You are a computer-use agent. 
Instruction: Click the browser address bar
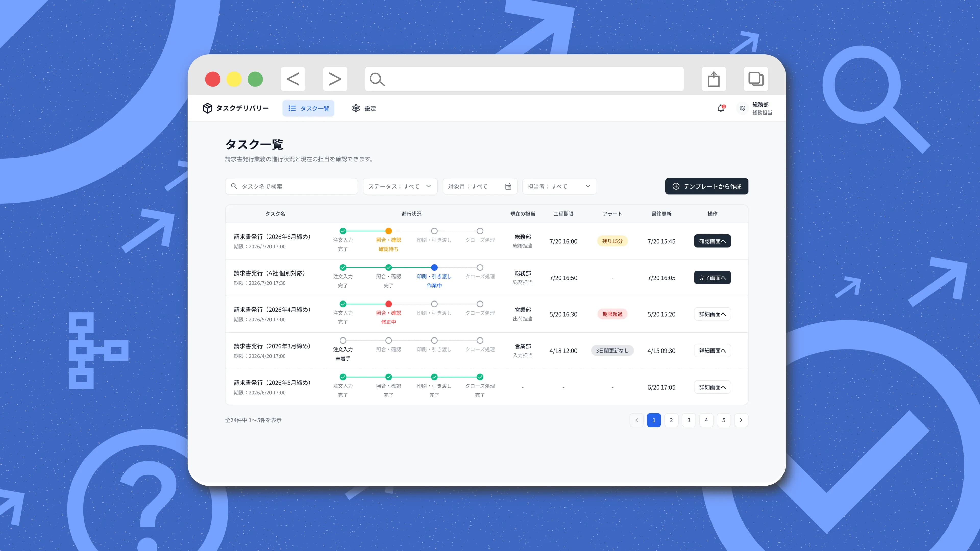[x=524, y=79]
